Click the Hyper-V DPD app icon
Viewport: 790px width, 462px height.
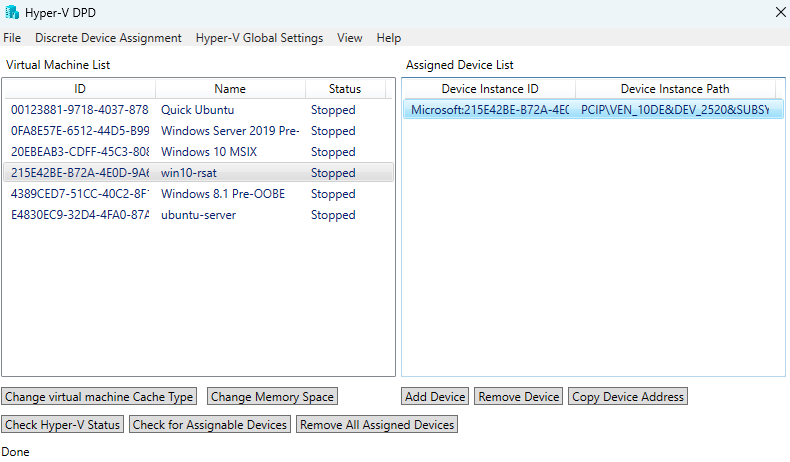(x=12, y=12)
